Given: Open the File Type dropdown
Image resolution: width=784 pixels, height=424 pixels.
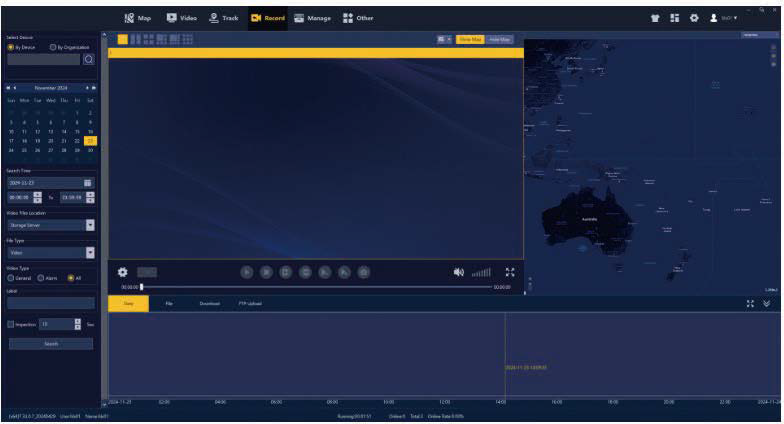Looking at the screenshot, I should (89, 253).
